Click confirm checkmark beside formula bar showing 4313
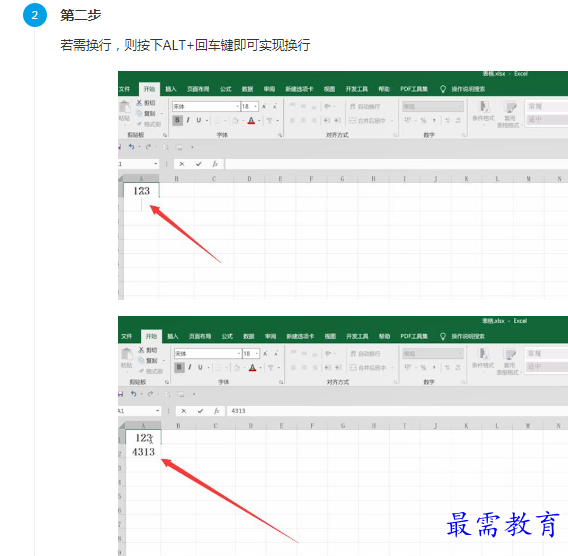 (x=200, y=411)
